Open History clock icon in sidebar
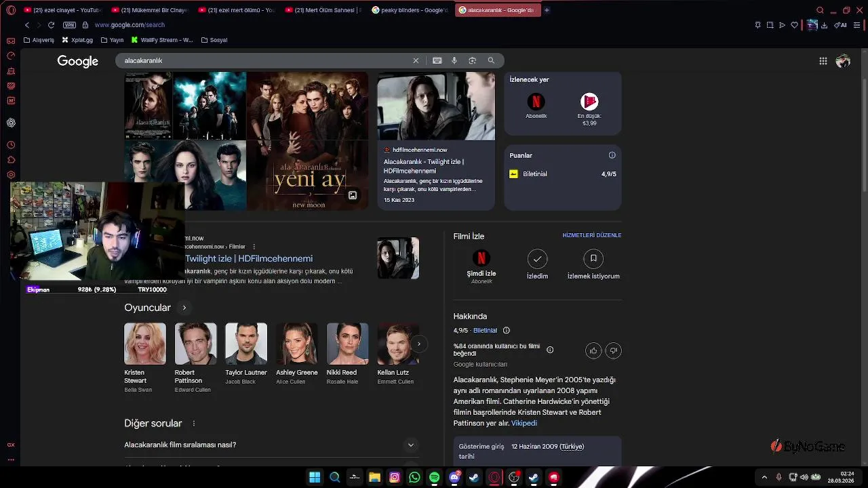The image size is (868, 488). click(x=11, y=145)
